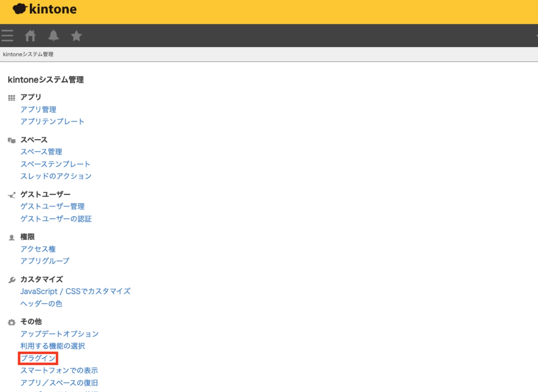The image size is (538, 392).
Task: Click the kintoneシステム管理 page title
Action: tap(46, 80)
